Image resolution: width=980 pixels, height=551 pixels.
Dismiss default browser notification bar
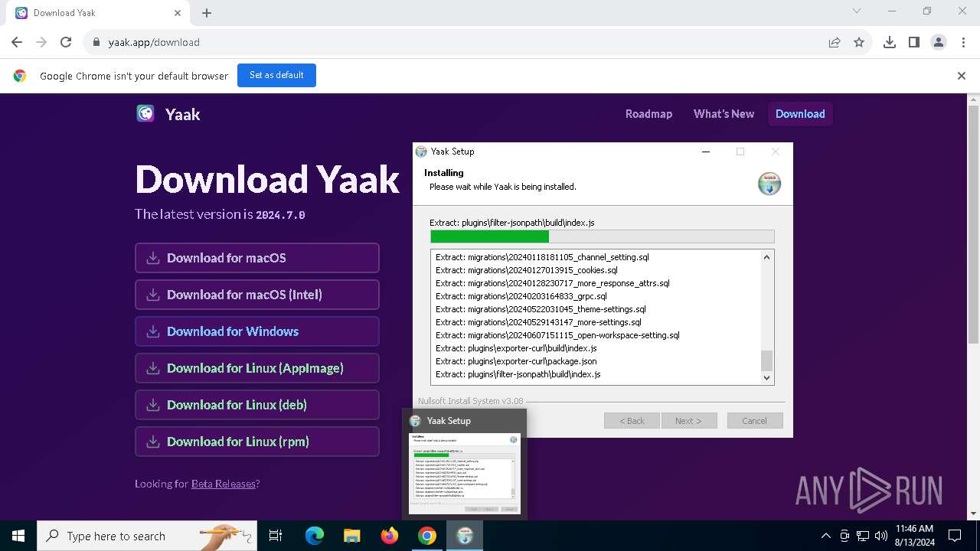tap(962, 76)
